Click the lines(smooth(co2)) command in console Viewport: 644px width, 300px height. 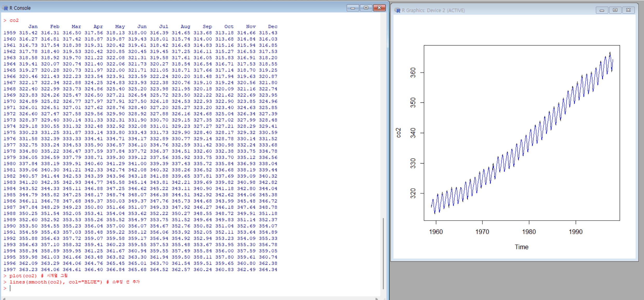pyautogui.click(x=56, y=282)
